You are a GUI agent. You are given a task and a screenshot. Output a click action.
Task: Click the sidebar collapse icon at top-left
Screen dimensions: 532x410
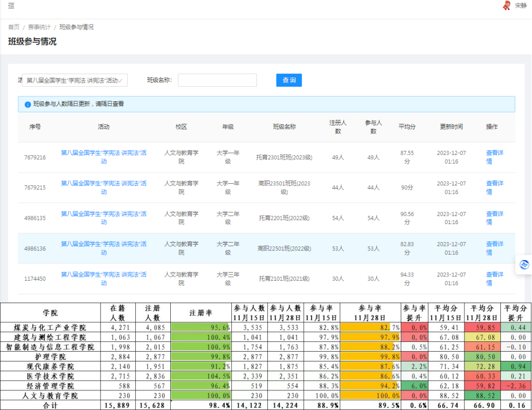pyautogui.click(x=11, y=6)
